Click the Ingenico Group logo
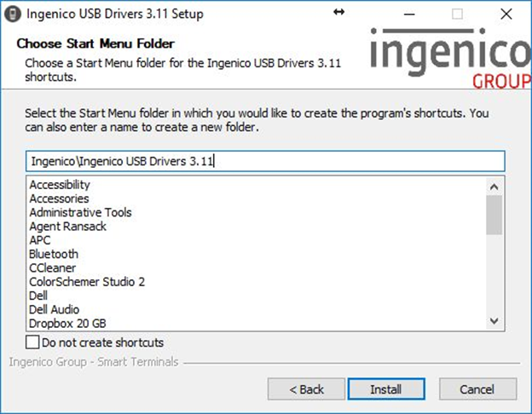532x414 pixels. [450, 58]
